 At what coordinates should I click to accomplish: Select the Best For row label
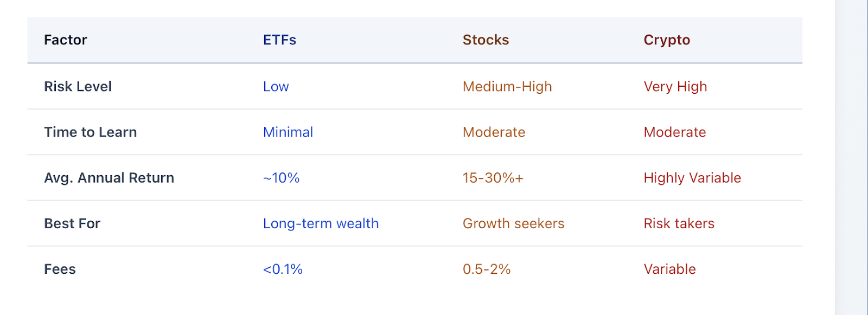tap(72, 223)
